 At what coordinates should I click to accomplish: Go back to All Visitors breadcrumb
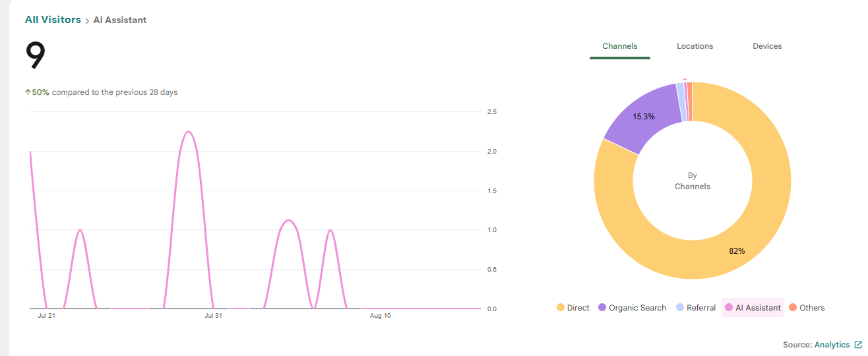[x=53, y=20]
